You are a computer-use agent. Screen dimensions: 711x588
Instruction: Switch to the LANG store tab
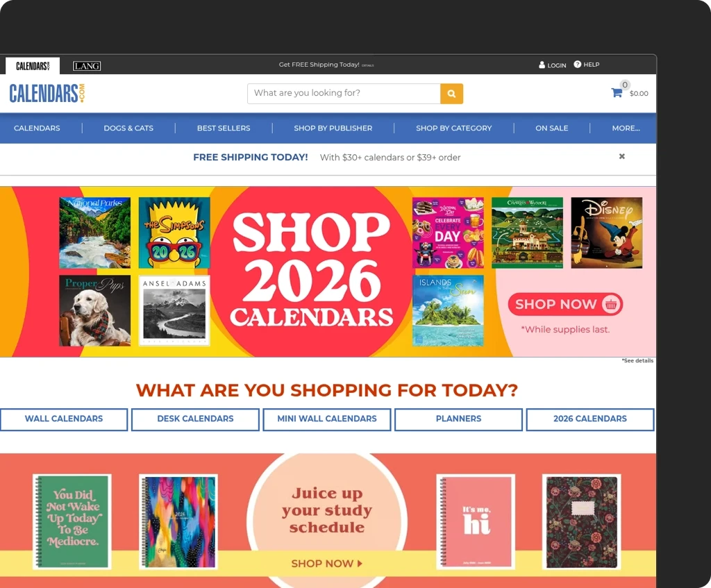pos(87,66)
